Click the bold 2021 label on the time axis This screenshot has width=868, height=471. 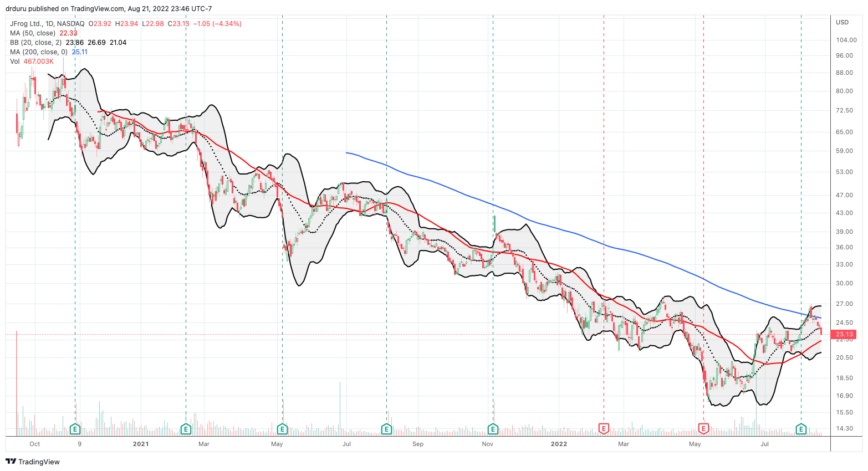141,444
